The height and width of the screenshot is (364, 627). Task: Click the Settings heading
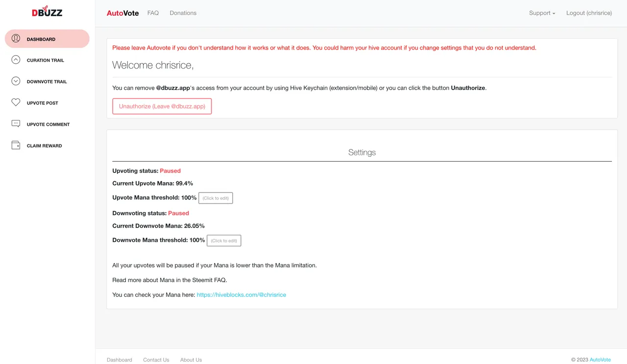click(x=362, y=152)
